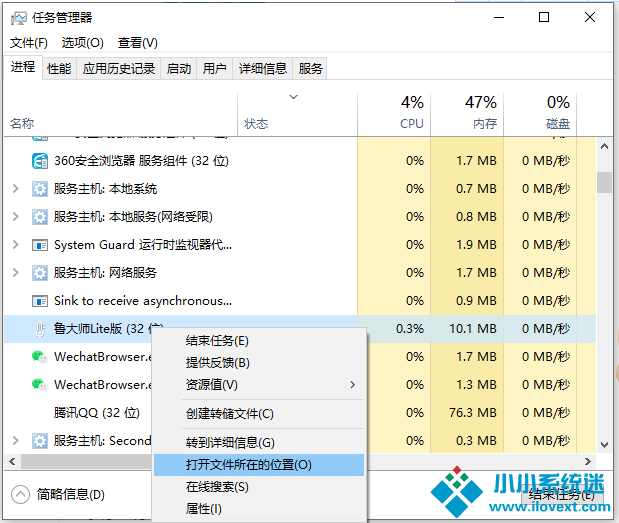619x523 pixels.
Task: Choose 属性(I) from the context menu
Action: 259,508
